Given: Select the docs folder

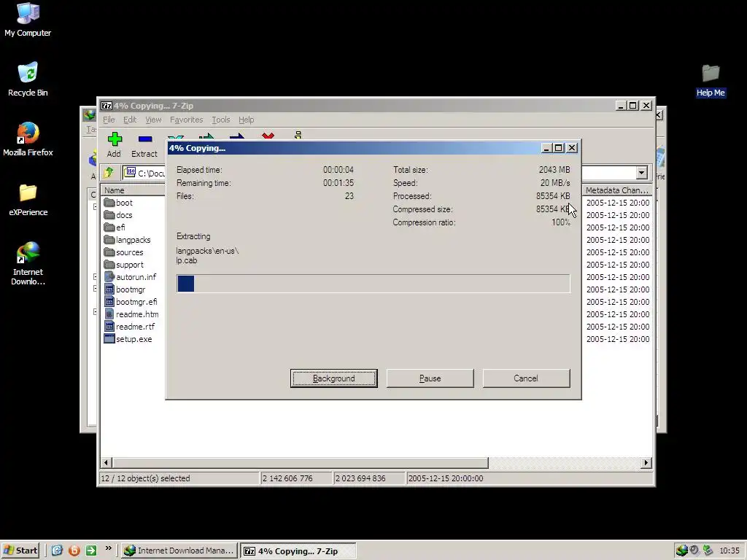Looking at the screenshot, I should (118, 215).
